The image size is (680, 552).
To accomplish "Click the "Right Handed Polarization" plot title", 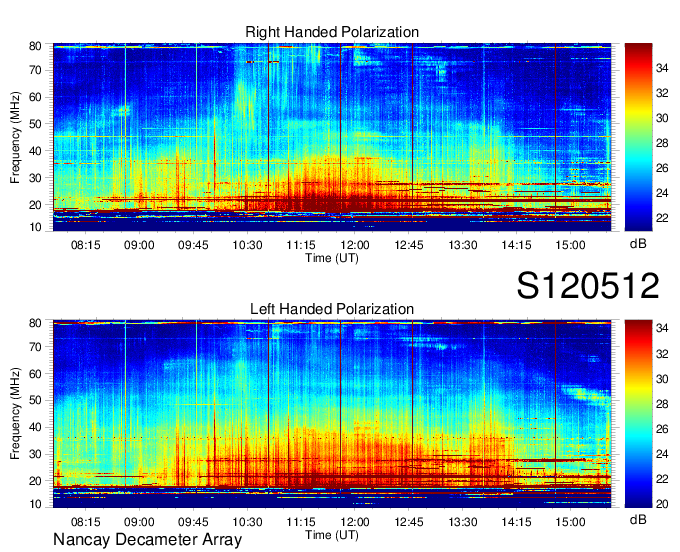I will coord(332,32).
